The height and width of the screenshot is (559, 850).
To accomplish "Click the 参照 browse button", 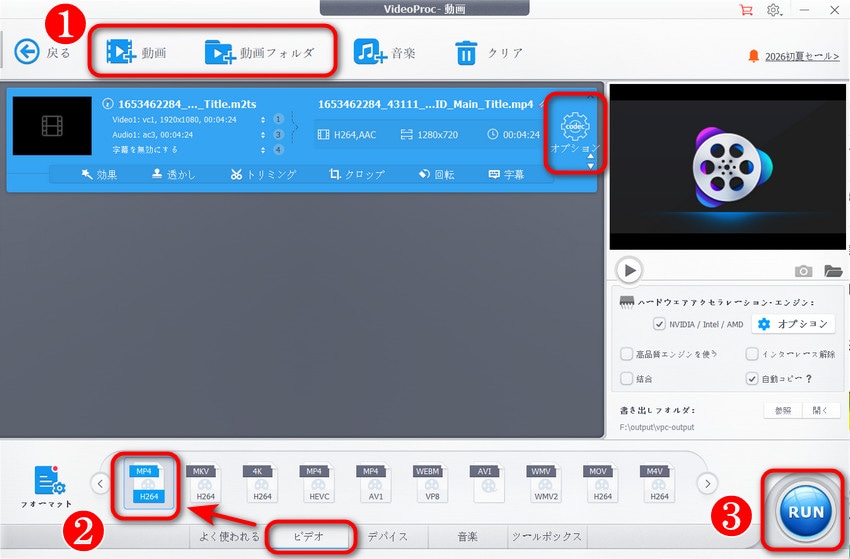I will pyautogui.click(x=783, y=410).
